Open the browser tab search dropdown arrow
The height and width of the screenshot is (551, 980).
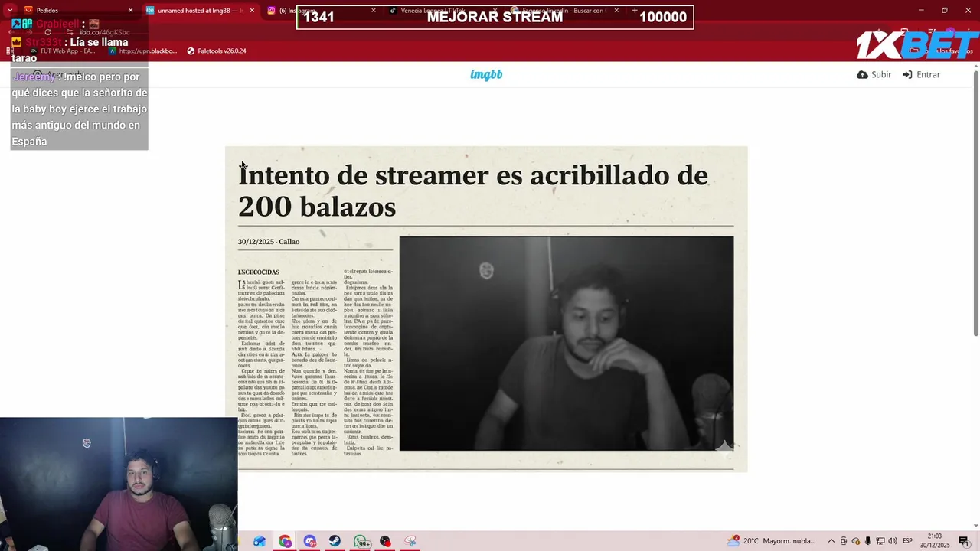coord(9,10)
